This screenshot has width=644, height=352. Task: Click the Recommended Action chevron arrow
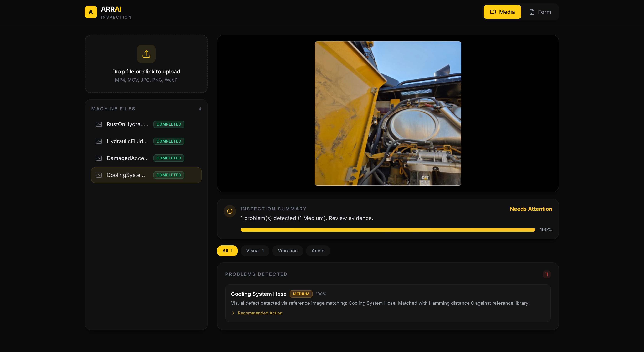point(233,313)
